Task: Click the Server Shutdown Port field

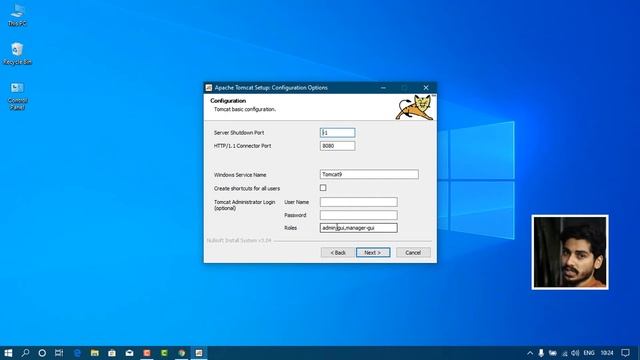Action: click(338, 133)
